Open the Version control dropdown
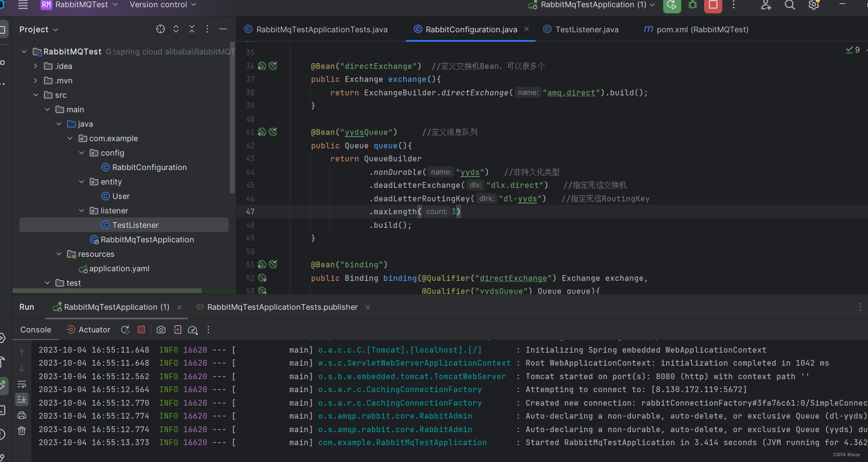The image size is (868, 462). point(163,5)
